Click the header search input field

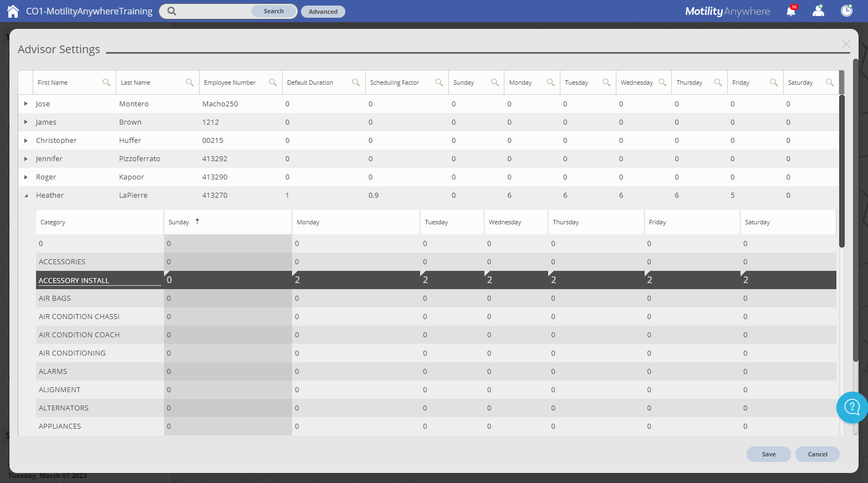214,11
